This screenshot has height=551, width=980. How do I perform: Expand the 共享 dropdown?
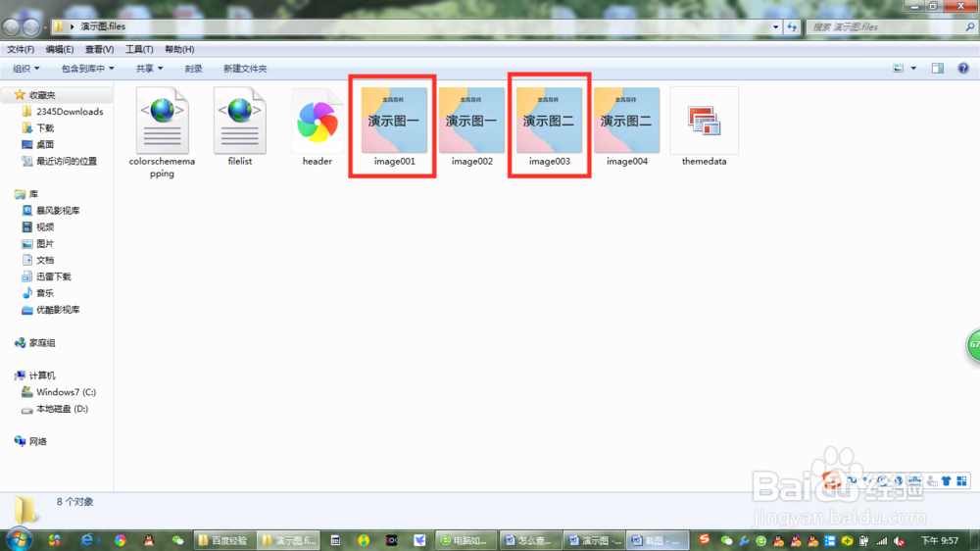point(149,69)
